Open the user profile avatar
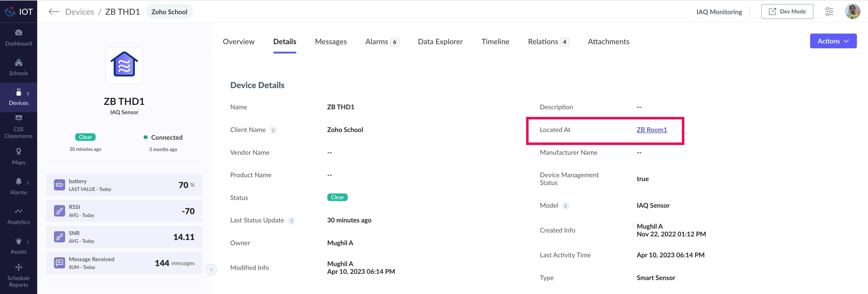The width and height of the screenshot is (868, 294). 853,11
